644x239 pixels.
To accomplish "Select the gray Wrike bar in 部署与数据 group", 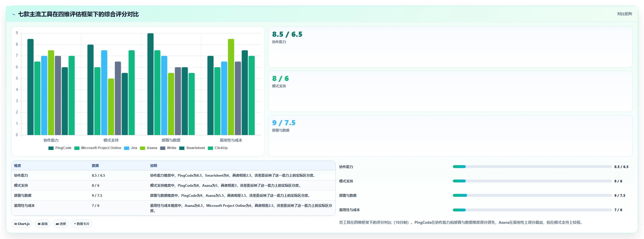I will click(x=178, y=101).
